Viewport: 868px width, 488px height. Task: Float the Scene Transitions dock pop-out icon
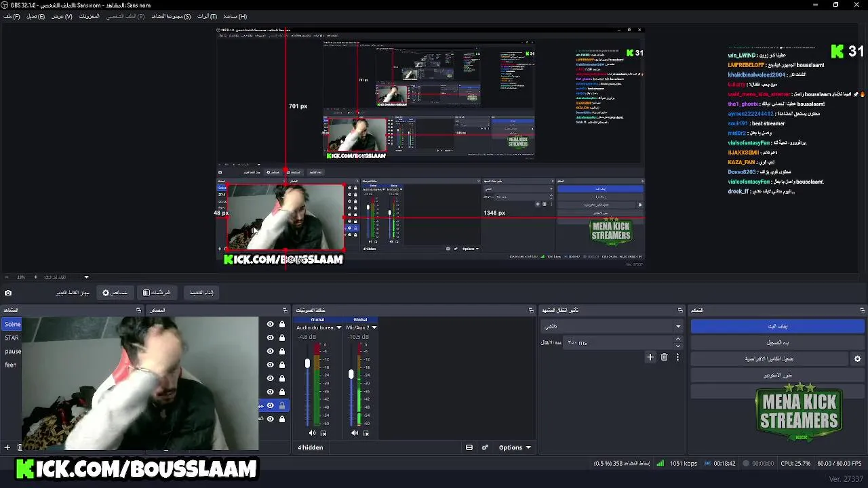coord(680,310)
